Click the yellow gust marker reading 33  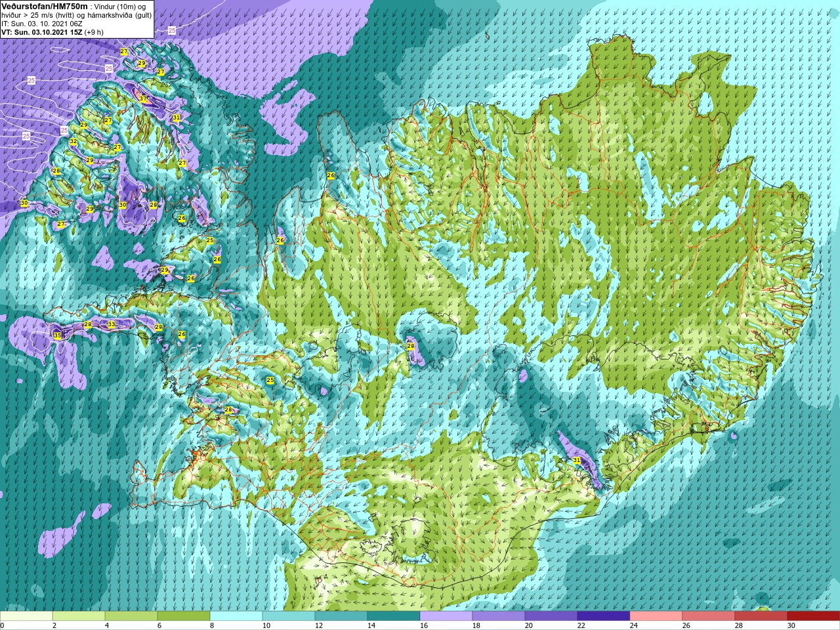coord(112,324)
